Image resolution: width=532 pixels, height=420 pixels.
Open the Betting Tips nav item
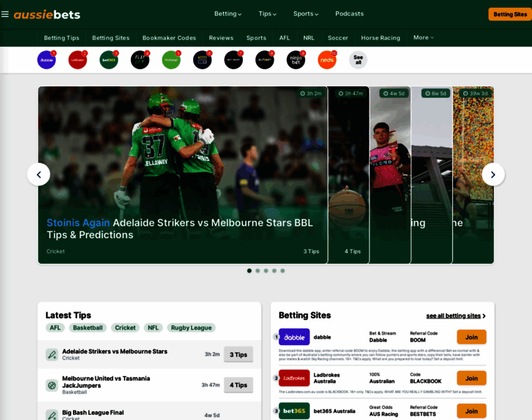pyautogui.click(x=62, y=38)
